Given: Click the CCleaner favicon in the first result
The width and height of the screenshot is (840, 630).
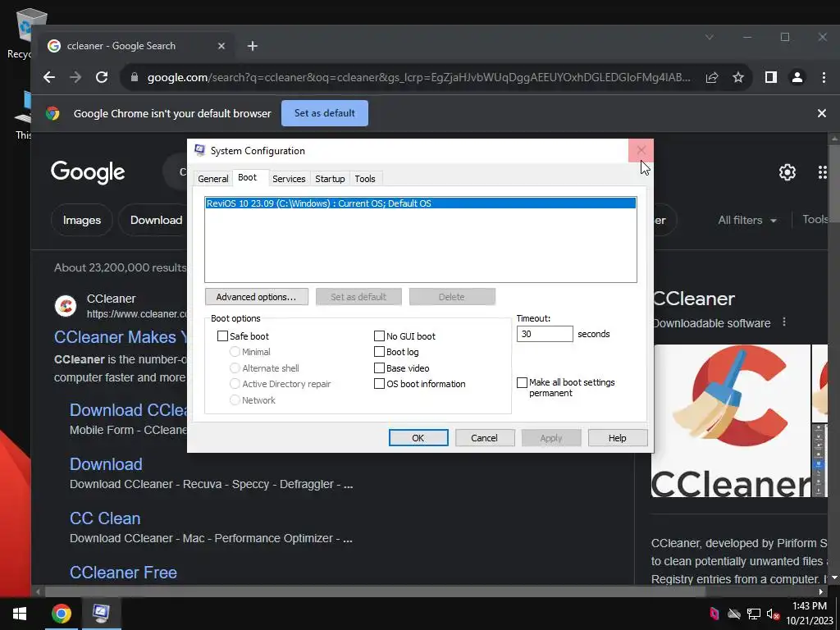Looking at the screenshot, I should coord(66,306).
